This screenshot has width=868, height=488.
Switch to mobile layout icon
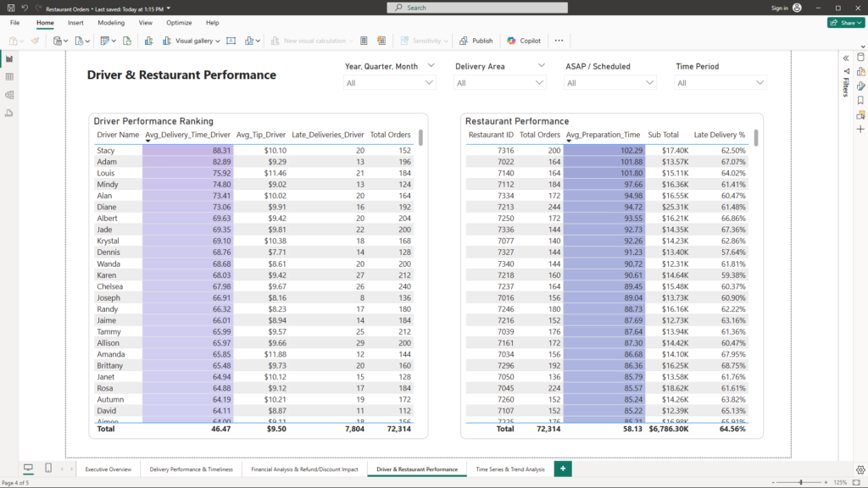tap(48, 469)
